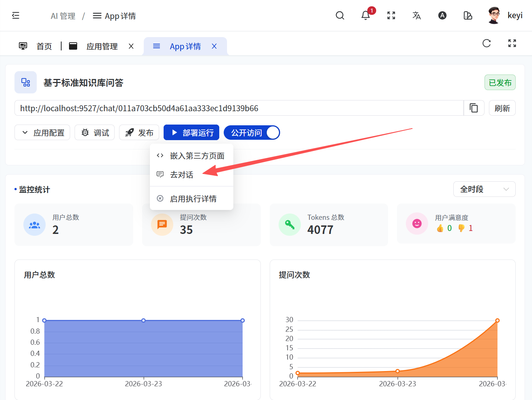Select 去对话 from the menu
Screen dimensions: 532x400
[182, 175]
